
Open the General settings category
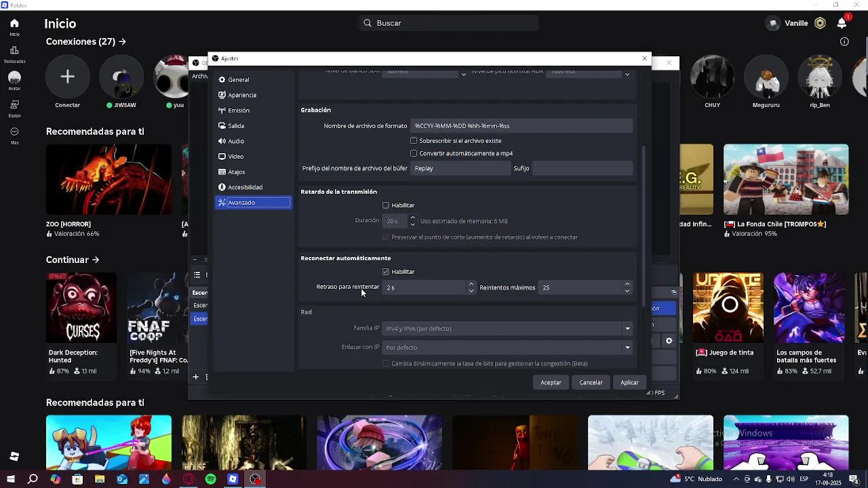click(x=253, y=80)
